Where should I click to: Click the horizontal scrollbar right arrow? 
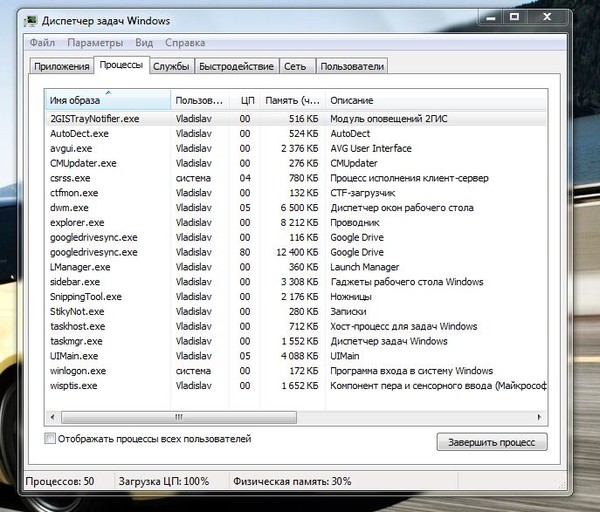(540, 417)
